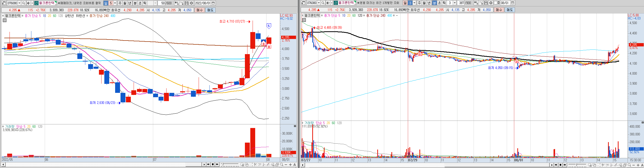Zoom in with plus icon on right chart bottom
This screenshot has width=644, height=168.
[x=638, y=165]
